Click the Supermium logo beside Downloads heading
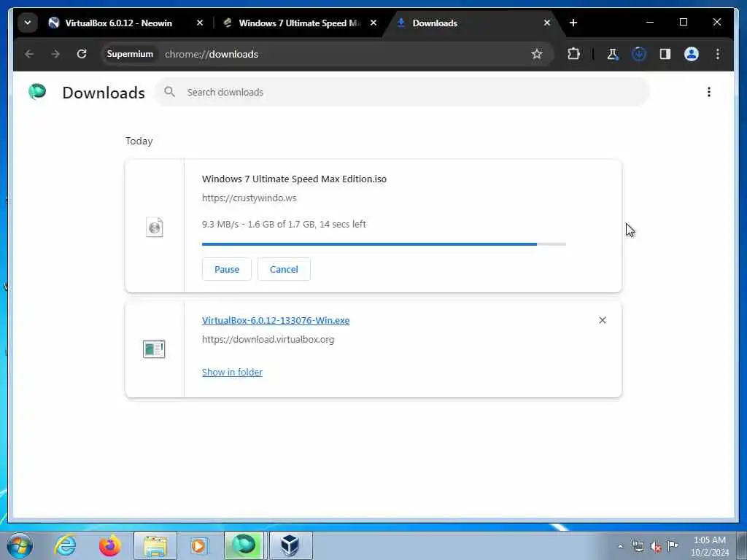Screen dimensions: 747x560 point(37,91)
